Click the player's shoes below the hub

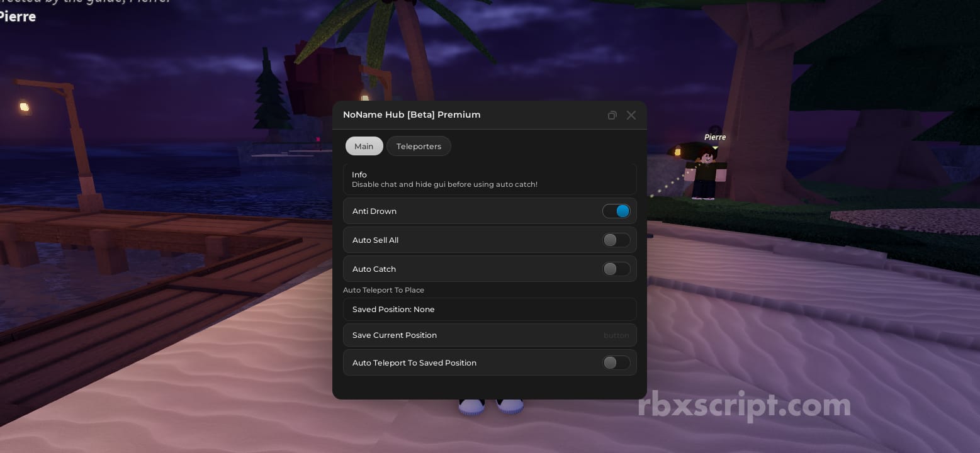click(490, 406)
